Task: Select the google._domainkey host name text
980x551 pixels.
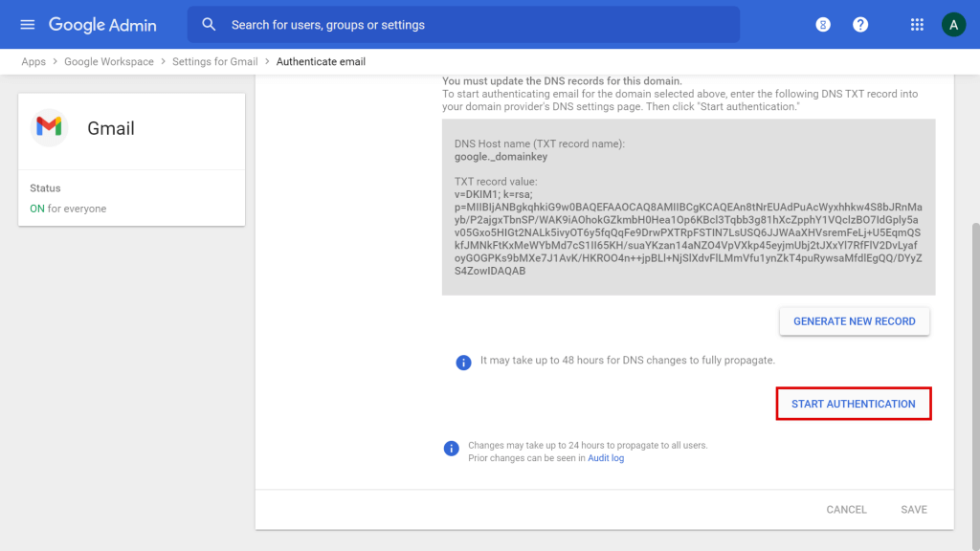Action: 501,157
